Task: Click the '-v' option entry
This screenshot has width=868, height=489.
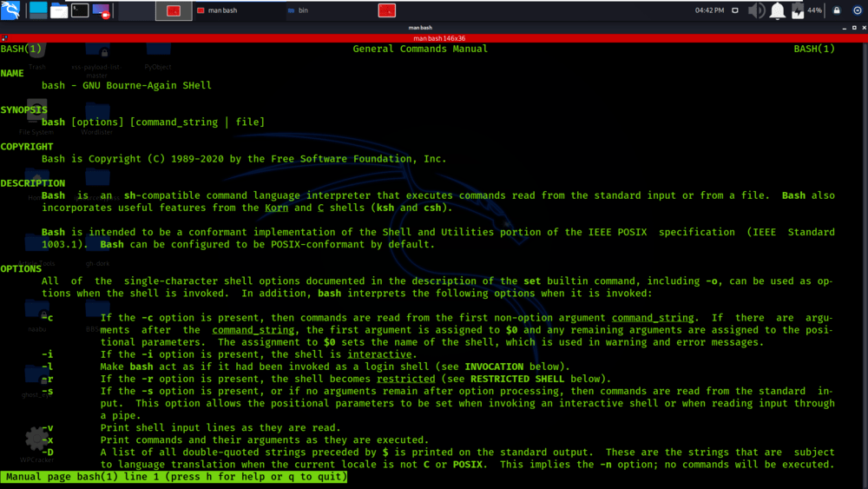Action: click(48, 427)
